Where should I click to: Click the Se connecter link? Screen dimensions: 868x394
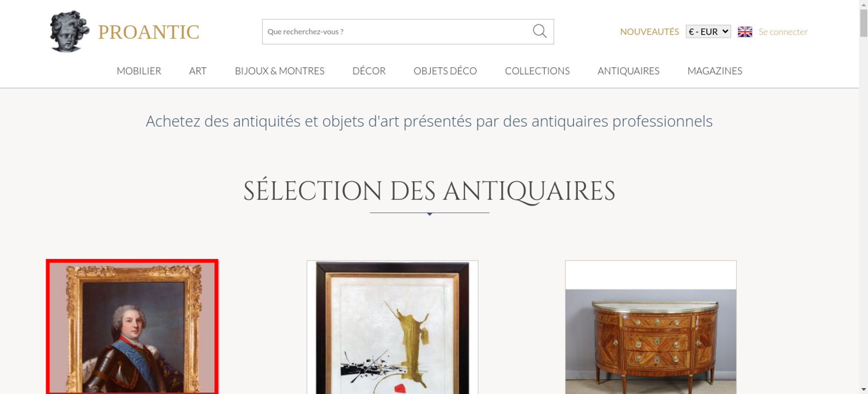pyautogui.click(x=783, y=32)
